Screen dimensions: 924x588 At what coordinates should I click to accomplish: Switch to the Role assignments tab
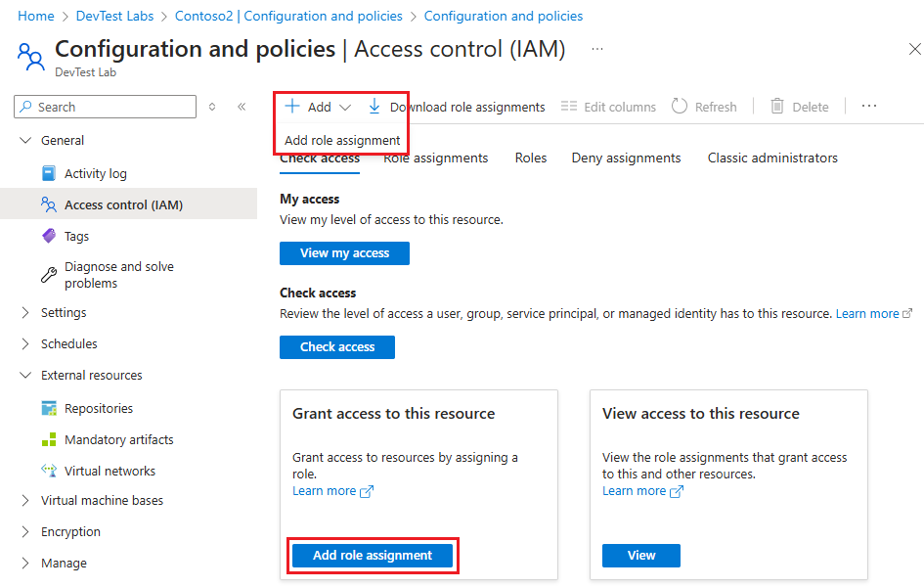435,158
